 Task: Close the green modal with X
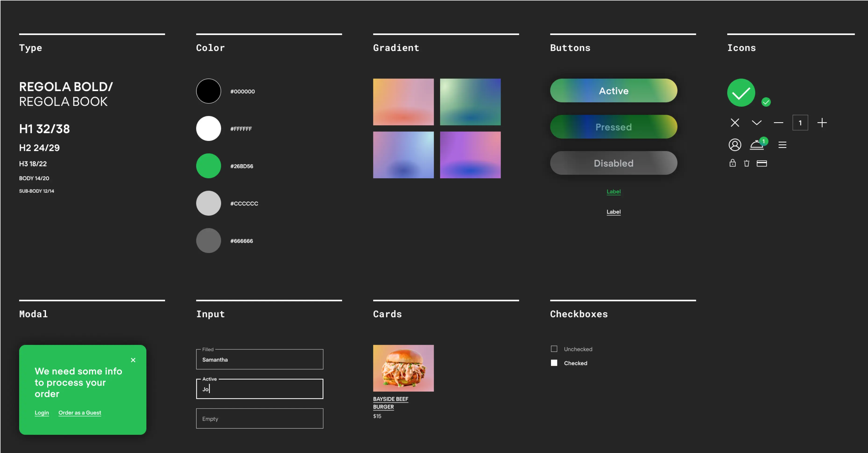(x=133, y=360)
